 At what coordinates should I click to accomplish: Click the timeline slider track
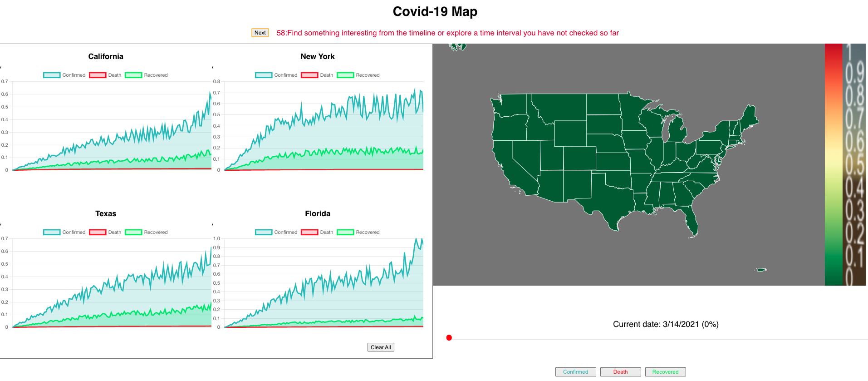(658, 339)
